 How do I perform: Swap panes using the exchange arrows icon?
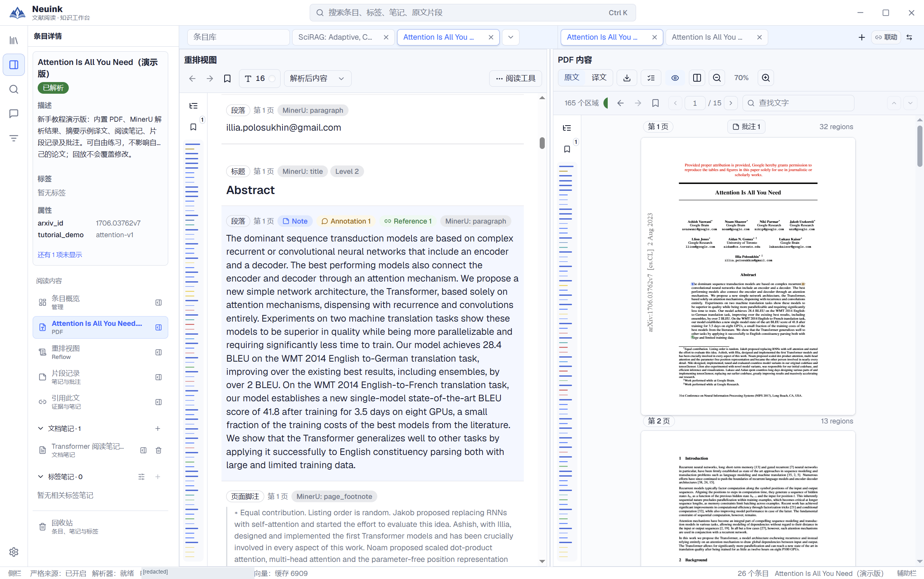[x=909, y=37]
